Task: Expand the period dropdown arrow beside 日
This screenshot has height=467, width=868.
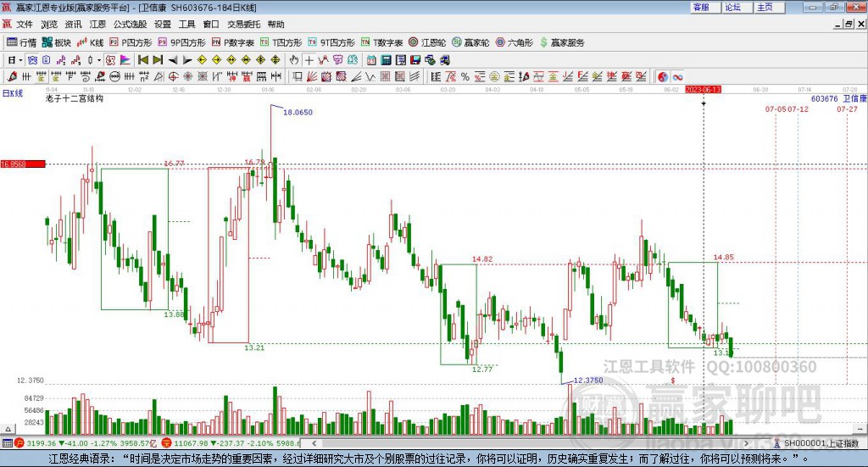Action: [21, 60]
